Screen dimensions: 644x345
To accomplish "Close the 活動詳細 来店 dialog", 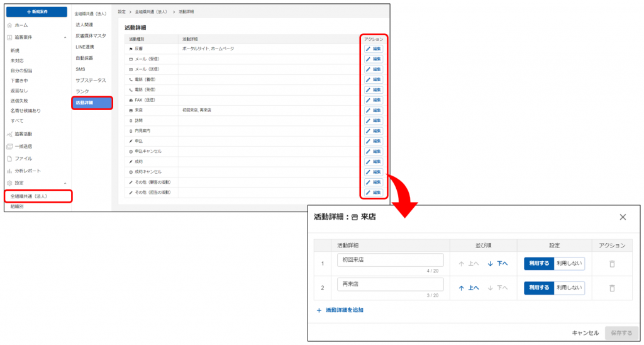I will [x=623, y=217].
